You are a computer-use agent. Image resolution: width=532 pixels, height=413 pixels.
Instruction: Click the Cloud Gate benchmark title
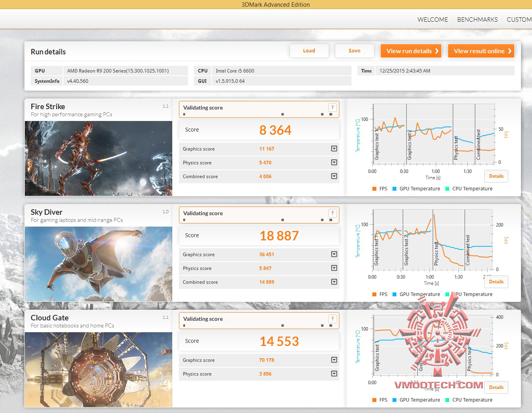[x=50, y=318]
